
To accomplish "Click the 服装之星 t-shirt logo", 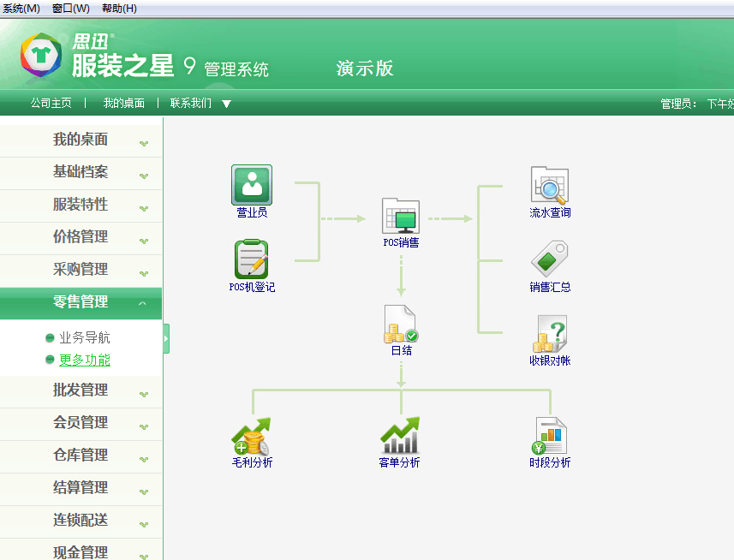I will [41, 55].
